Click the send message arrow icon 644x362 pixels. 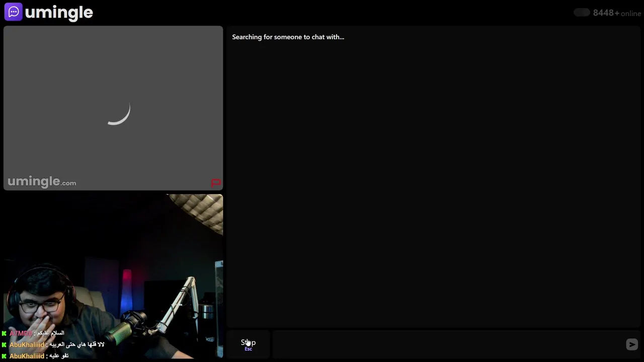632,344
